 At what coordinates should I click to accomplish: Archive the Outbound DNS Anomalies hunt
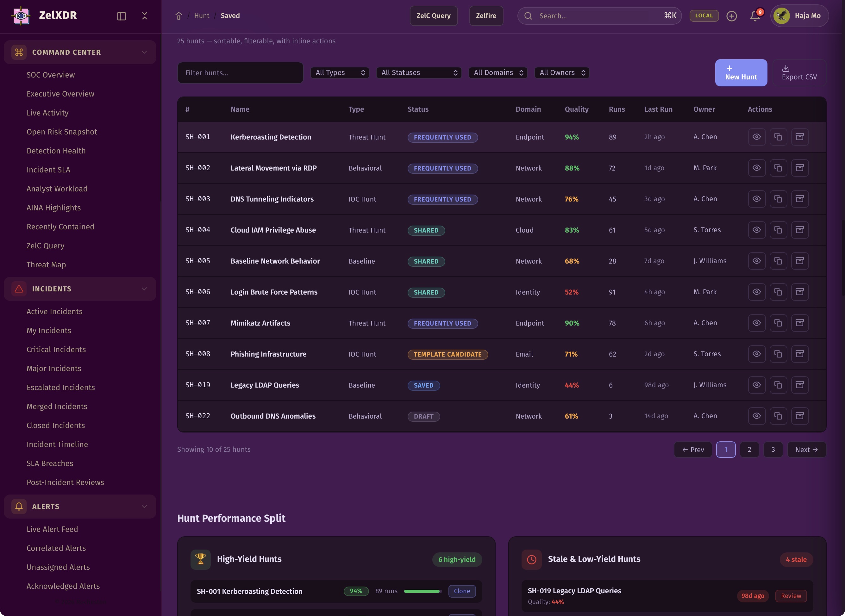click(x=799, y=416)
